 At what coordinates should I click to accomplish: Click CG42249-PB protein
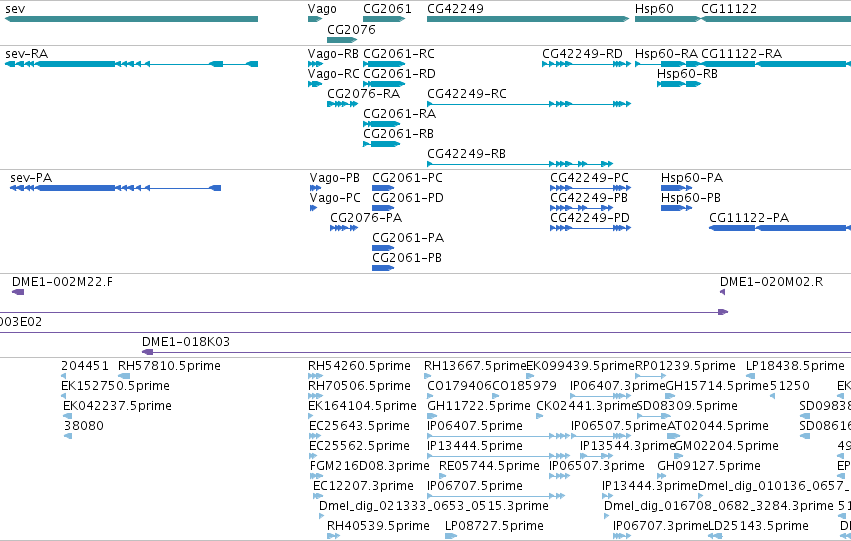pyautogui.click(x=582, y=208)
